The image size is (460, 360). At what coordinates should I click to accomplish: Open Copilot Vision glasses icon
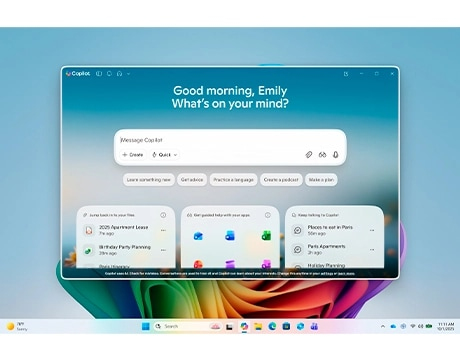pos(322,155)
